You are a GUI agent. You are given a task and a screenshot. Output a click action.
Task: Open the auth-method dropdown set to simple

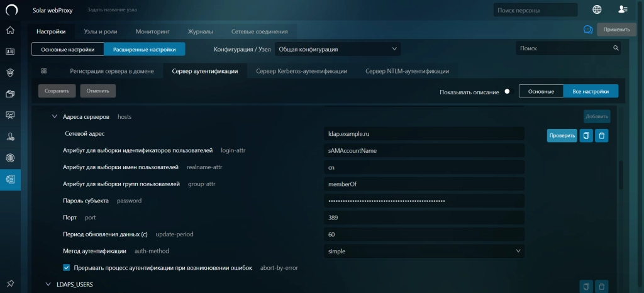424,251
